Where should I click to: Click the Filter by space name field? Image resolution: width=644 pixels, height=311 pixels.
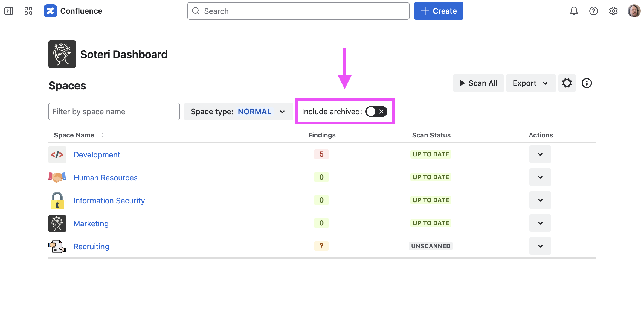tap(114, 112)
